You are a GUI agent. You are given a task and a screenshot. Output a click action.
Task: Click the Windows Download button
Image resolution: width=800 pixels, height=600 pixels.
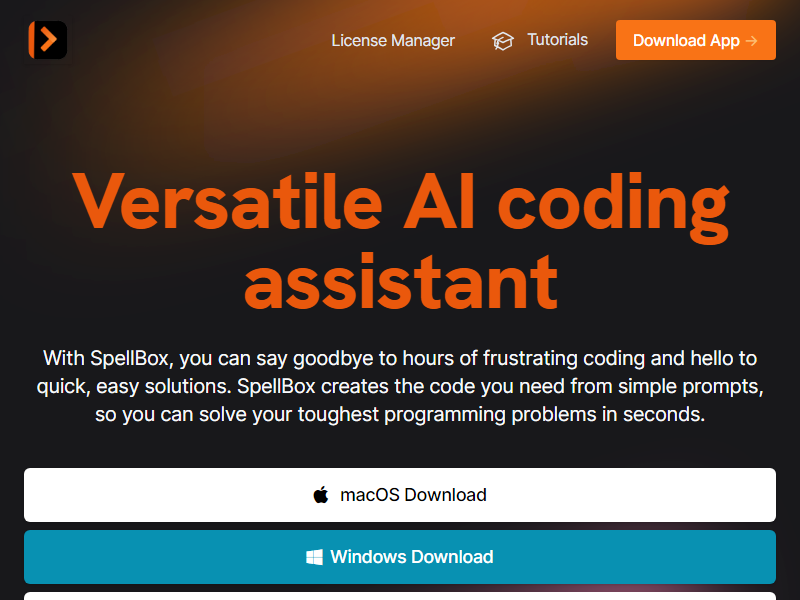click(400, 557)
